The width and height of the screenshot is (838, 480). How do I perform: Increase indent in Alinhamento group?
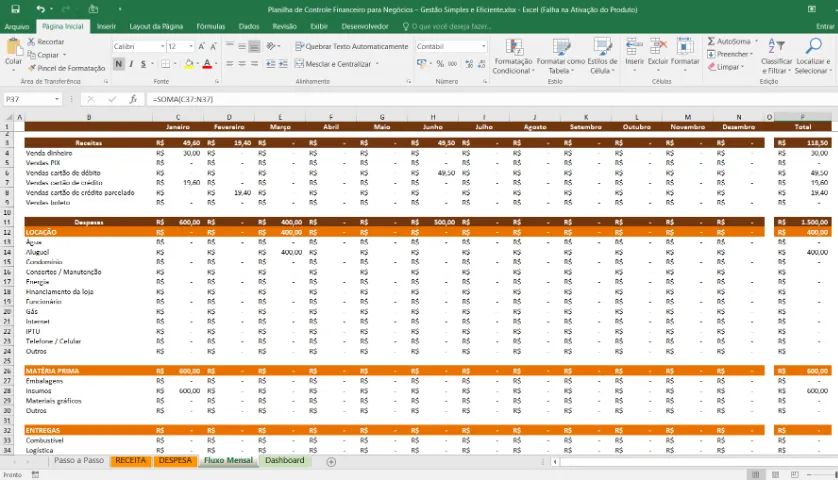[x=283, y=64]
